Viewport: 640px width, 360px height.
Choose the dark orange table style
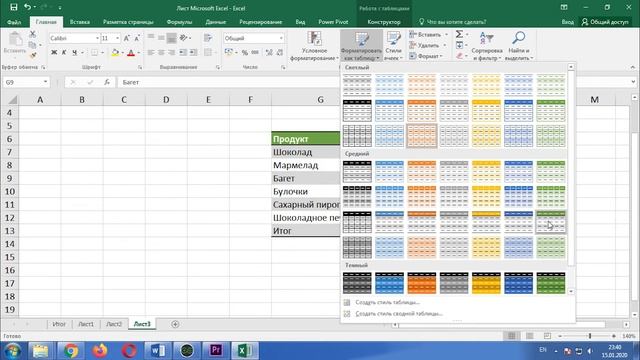pos(422,283)
